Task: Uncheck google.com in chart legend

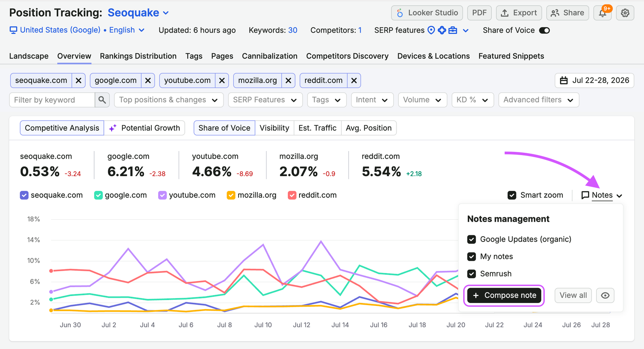Action: point(98,195)
